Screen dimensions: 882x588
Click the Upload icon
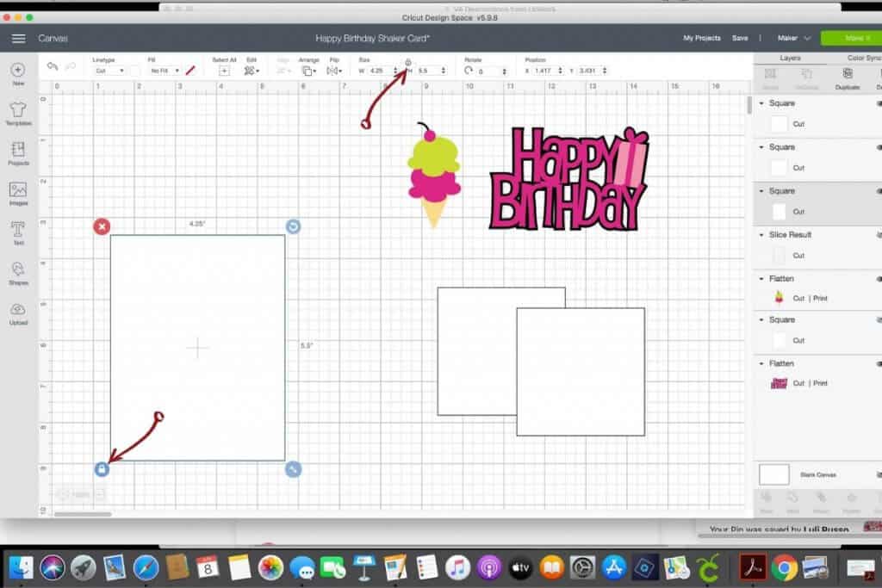(18, 308)
